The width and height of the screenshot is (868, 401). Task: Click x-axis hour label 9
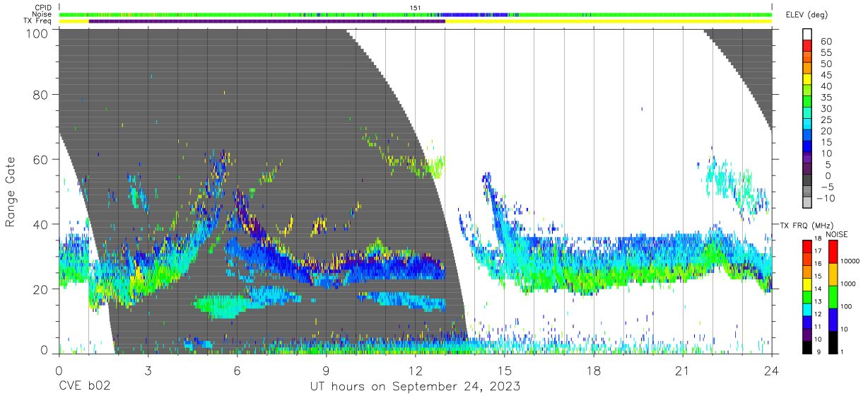click(326, 371)
